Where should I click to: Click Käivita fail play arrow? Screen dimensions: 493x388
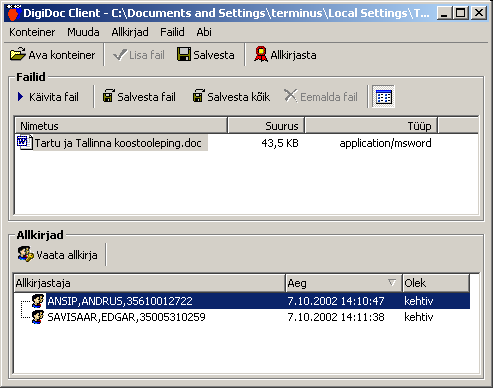click(48, 97)
